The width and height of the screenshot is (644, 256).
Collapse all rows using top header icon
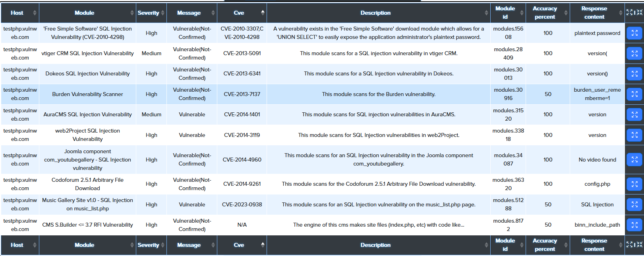639,13
